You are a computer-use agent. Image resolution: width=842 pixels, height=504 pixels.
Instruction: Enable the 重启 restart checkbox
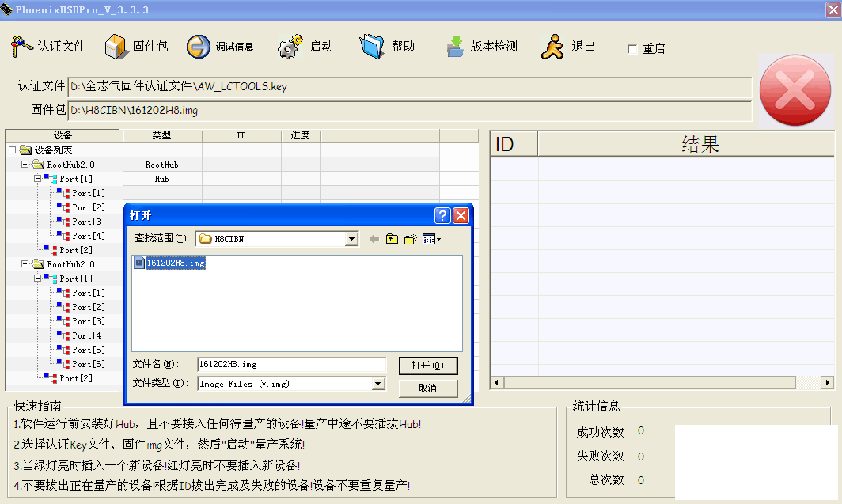click(631, 48)
